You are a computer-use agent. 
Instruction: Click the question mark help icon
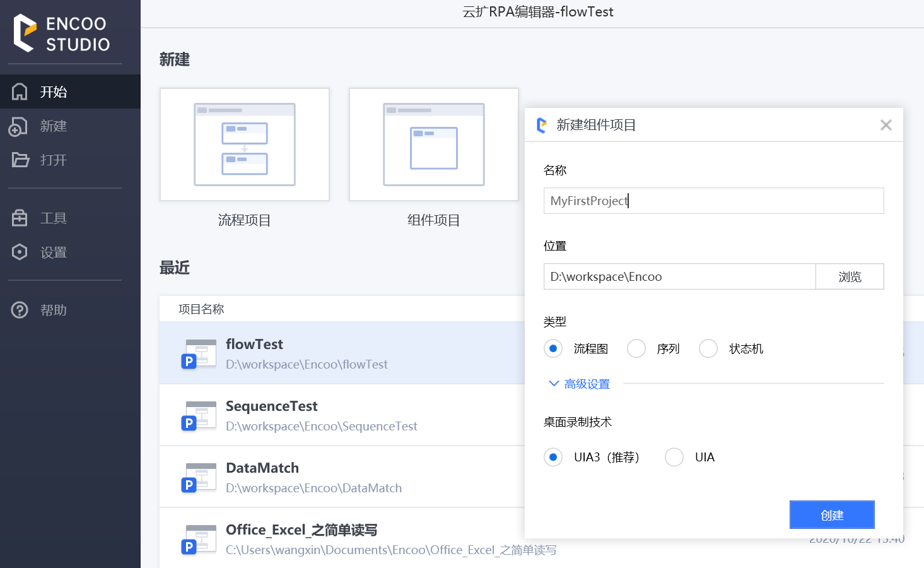(20, 310)
